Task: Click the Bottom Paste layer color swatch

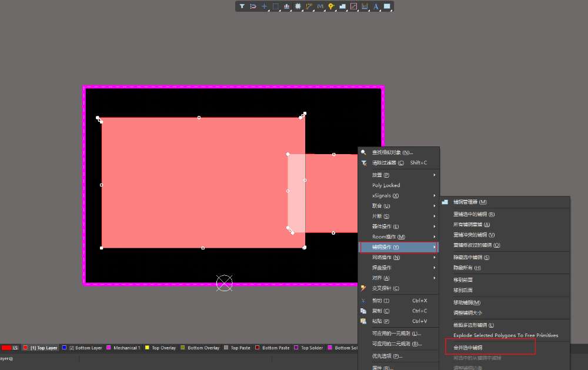Action: click(258, 348)
